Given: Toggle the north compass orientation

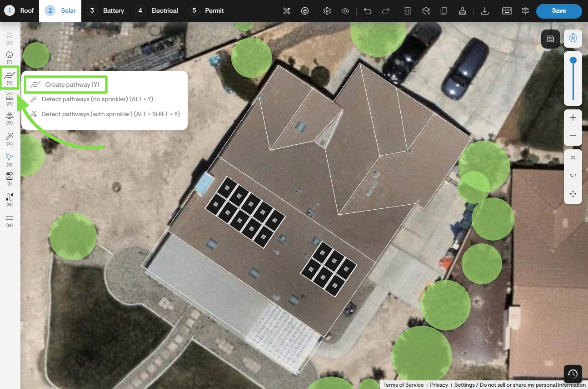Looking at the screenshot, I should pos(573,39).
